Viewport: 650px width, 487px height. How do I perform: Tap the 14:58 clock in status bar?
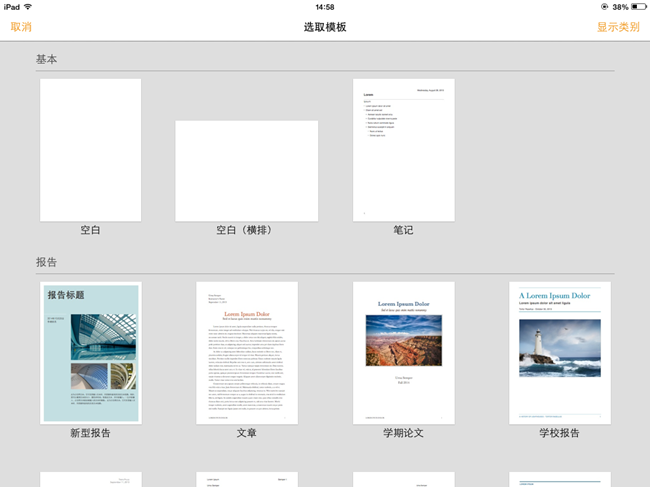pos(324,7)
